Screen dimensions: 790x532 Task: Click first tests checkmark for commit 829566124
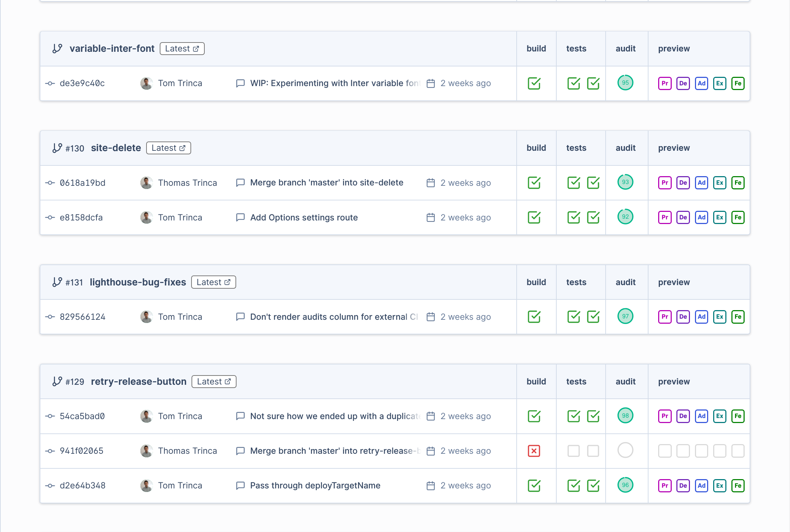point(573,317)
